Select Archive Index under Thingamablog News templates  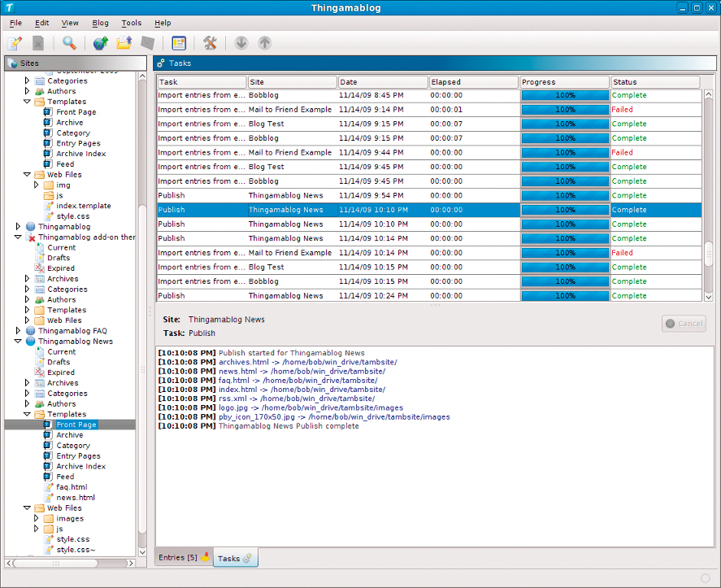tap(81, 466)
